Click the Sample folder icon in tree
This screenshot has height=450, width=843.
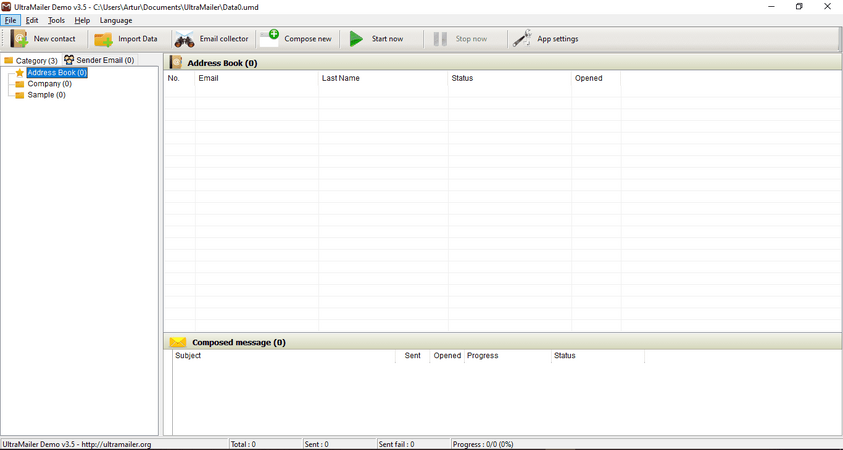[x=20, y=96]
